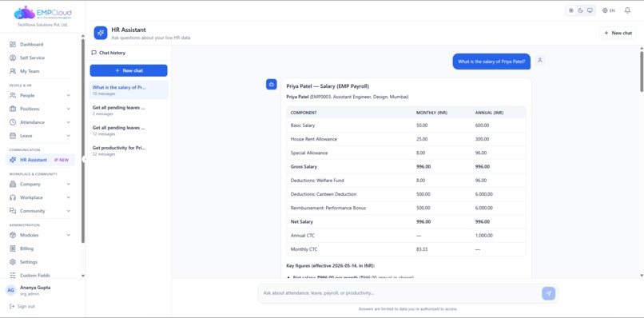
Task: Open the 12-message pending leaves chat
Action: pos(129,130)
